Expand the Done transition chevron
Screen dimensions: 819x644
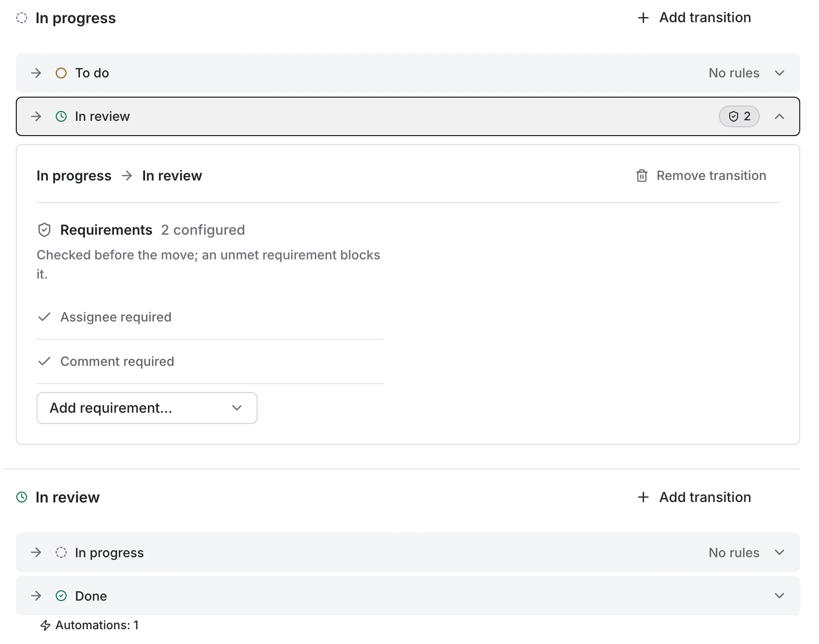click(x=780, y=596)
